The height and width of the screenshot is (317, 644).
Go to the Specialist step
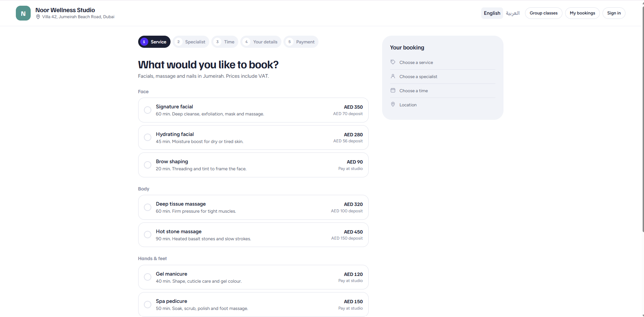click(x=191, y=42)
